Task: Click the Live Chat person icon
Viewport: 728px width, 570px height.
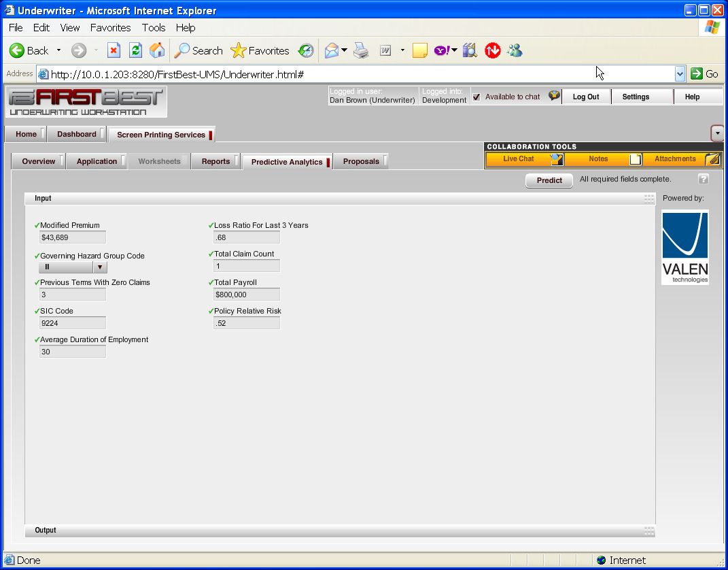Action: pyautogui.click(x=557, y=159)
